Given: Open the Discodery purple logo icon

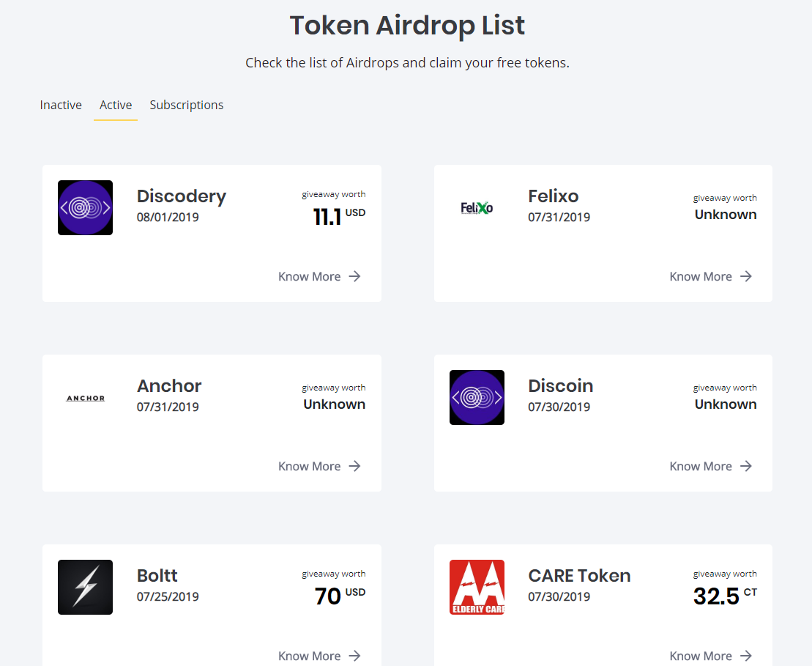Looking at the screenshot, I should (x=85, y=208).
